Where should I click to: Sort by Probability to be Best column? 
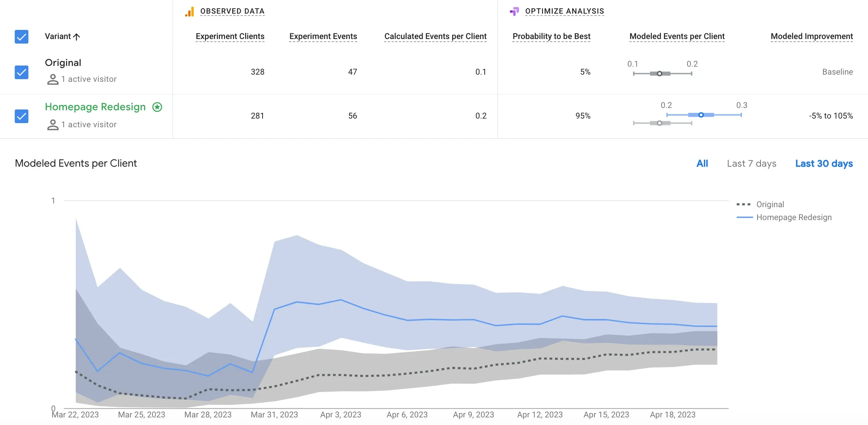551,36
